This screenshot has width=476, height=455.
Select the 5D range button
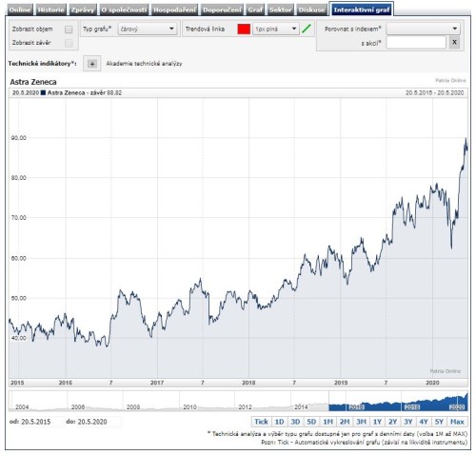click(x=311, y=422)
